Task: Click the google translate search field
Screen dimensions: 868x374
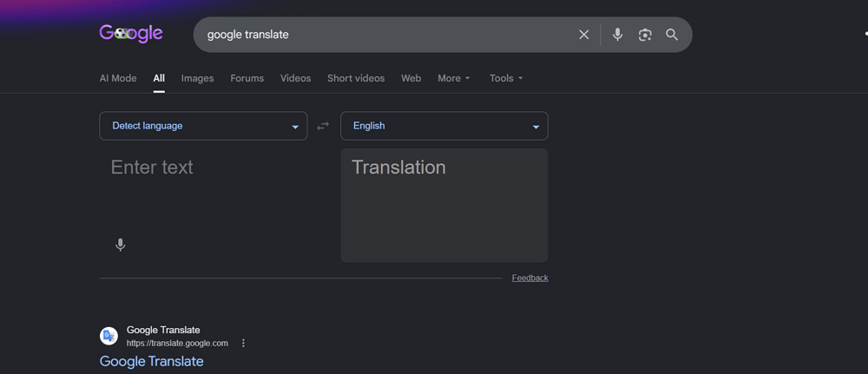Action: coord(387,35)
